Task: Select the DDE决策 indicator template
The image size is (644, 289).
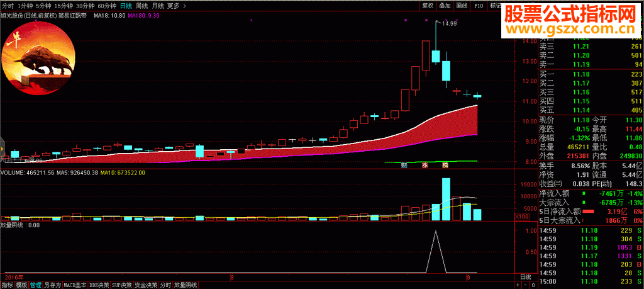Action: click(99, 285)
